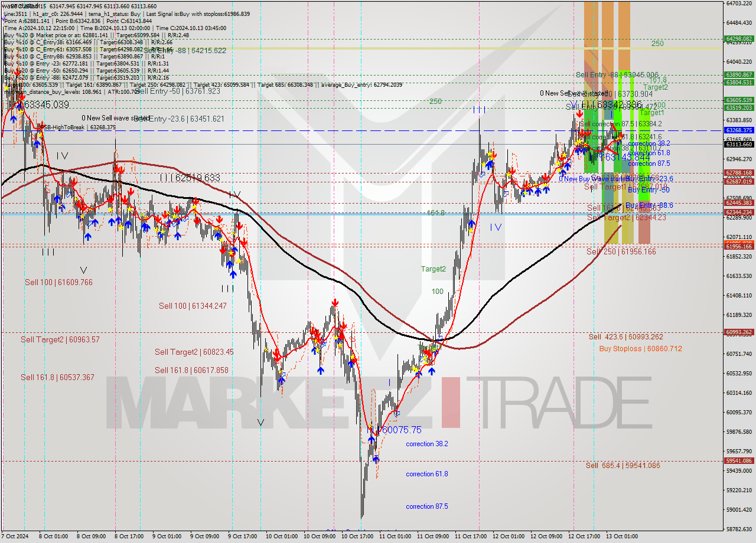This screenshot has width=756, height=543.
Task: Click 'Buy Entry -50' label
Action: pyautogui.click(x=649, y=190)
